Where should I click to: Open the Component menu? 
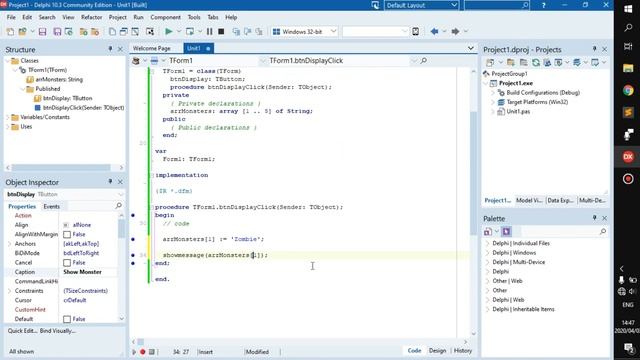point(165,17)
